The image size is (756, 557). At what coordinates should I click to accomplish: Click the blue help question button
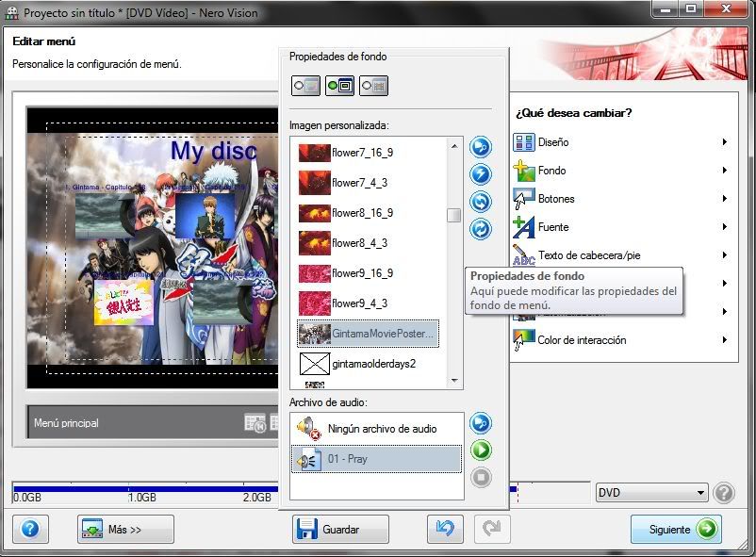coord(30,529)
